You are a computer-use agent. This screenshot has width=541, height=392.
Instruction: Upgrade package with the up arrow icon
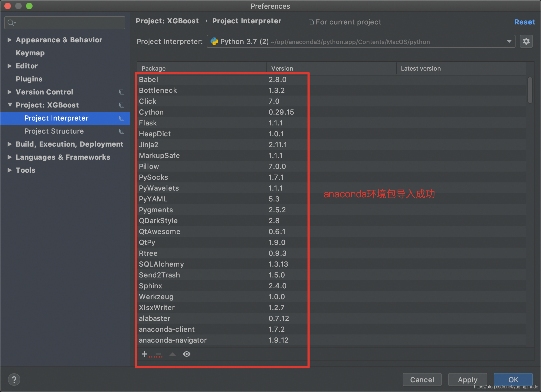(x=173, y=354)
